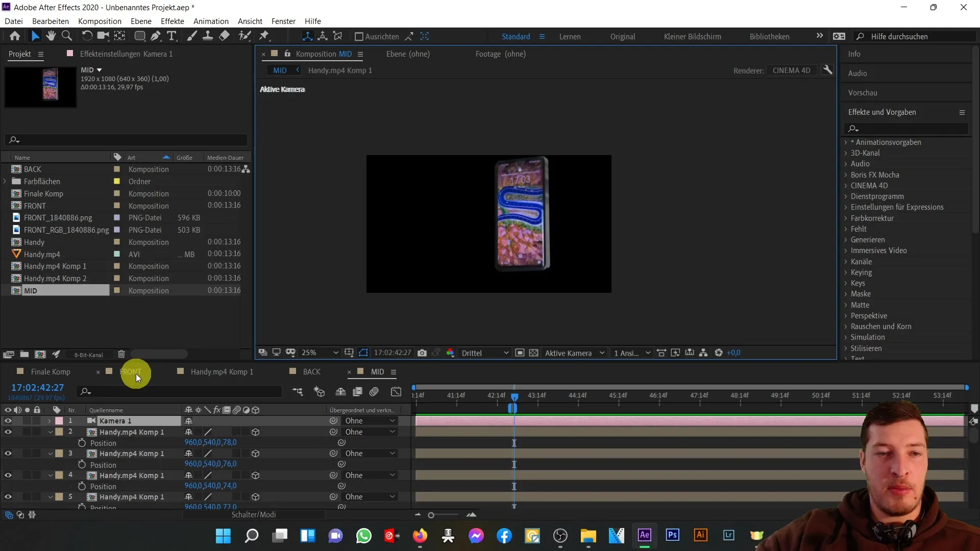Open graph editor icon in timeline

(396, 392)
